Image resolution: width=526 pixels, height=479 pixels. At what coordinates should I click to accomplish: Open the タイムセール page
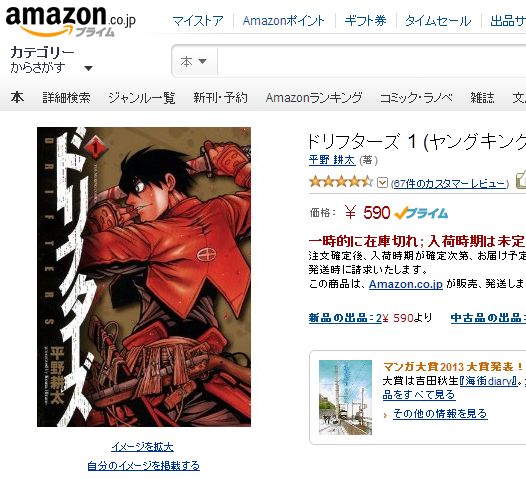pyautogui.click(x=438, y=21)
